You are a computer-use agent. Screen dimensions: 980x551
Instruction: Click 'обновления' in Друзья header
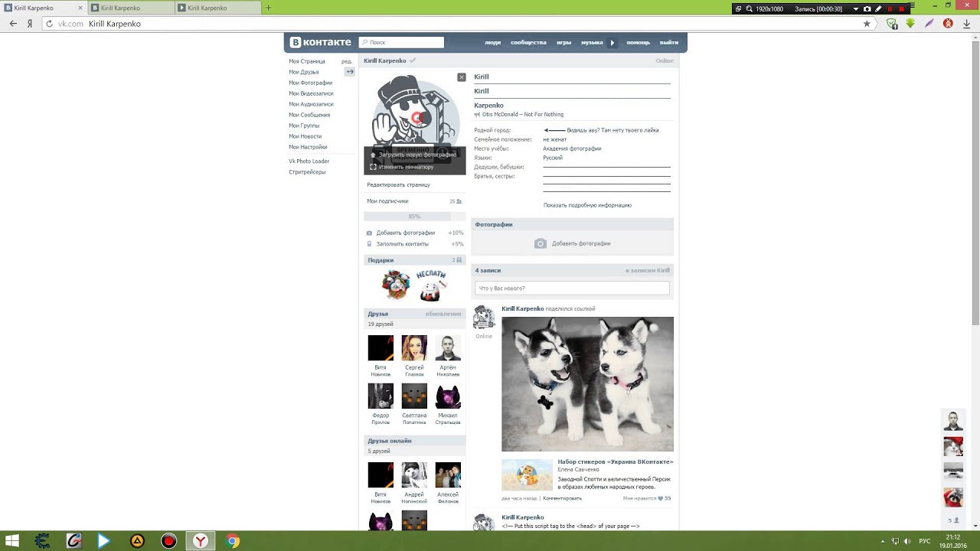coord(443,314)
